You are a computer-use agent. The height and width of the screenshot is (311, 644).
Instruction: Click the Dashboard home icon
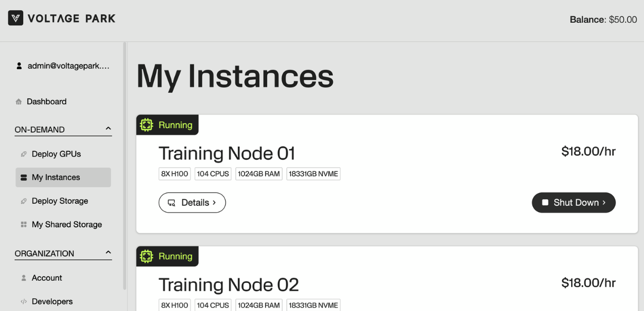(x=18, y=102)
